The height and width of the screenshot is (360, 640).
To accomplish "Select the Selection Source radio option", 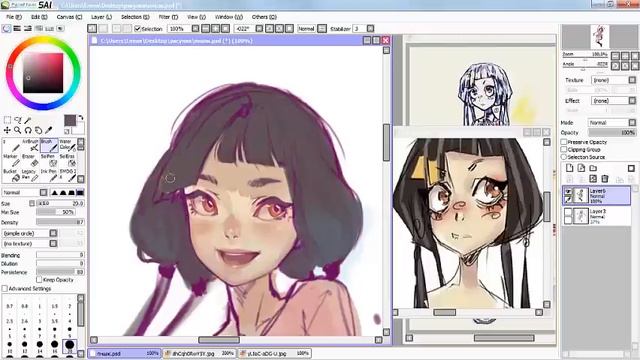I will tap(564, 157).
